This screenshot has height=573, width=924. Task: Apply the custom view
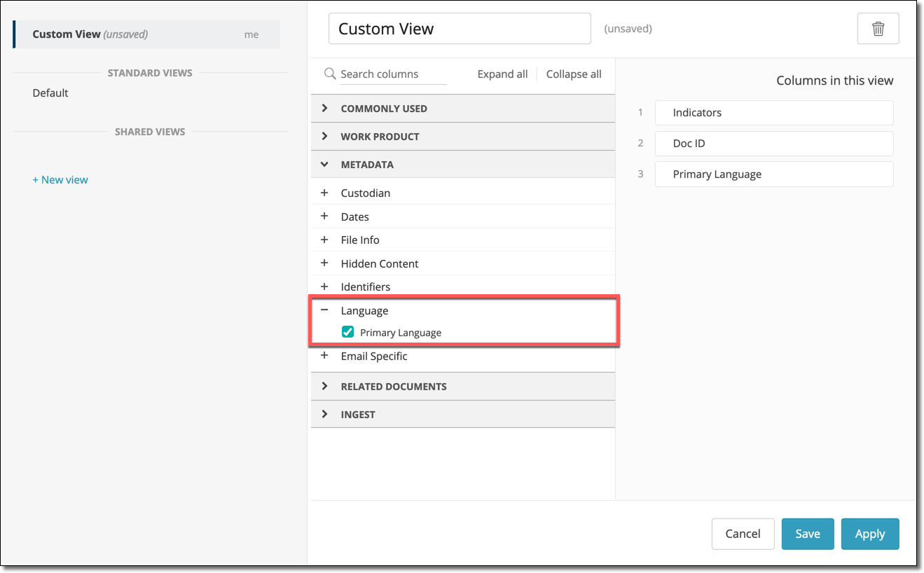click(870, 534)
